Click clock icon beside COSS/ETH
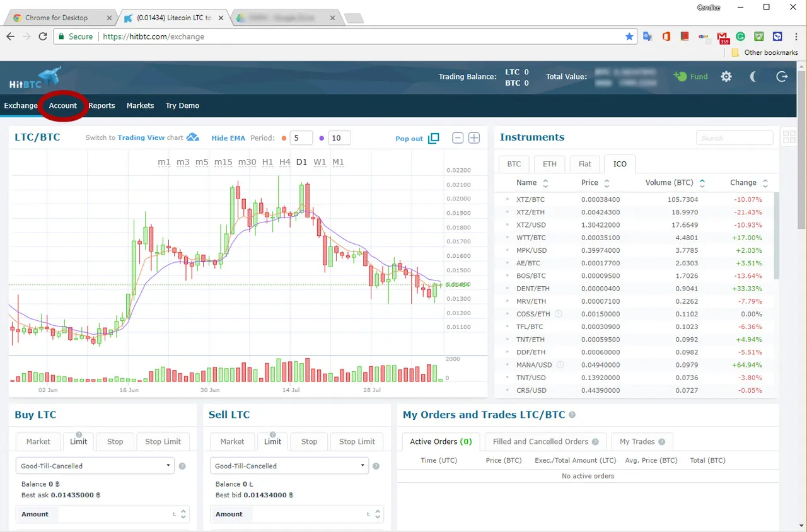 click(558, 314)
